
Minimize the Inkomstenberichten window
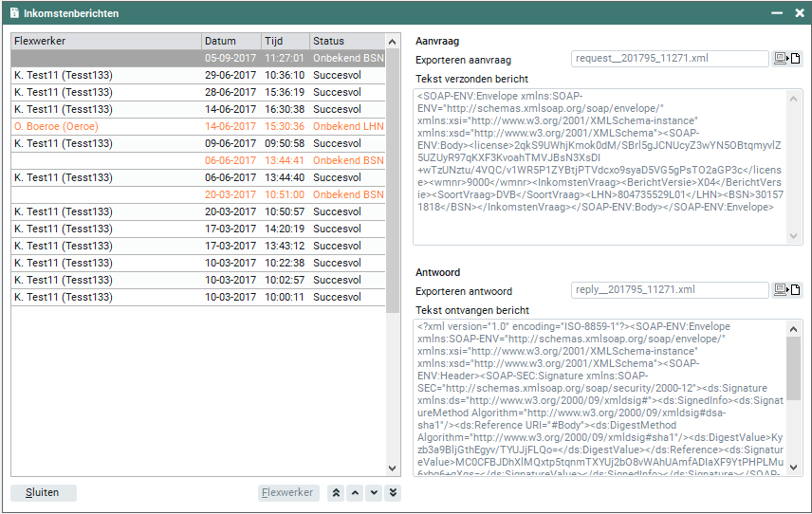[x=776, y=12]
